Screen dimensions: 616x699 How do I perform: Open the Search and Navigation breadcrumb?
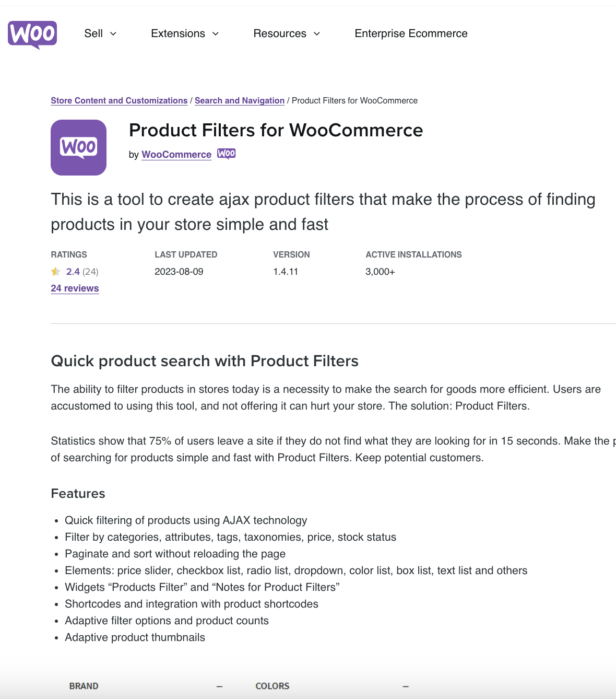[x=239, y=100]
